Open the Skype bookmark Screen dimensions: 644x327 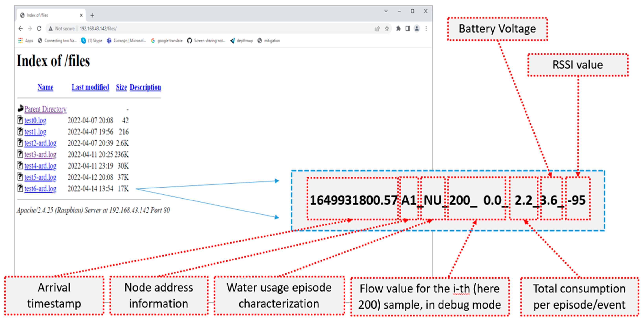point(92,41)
